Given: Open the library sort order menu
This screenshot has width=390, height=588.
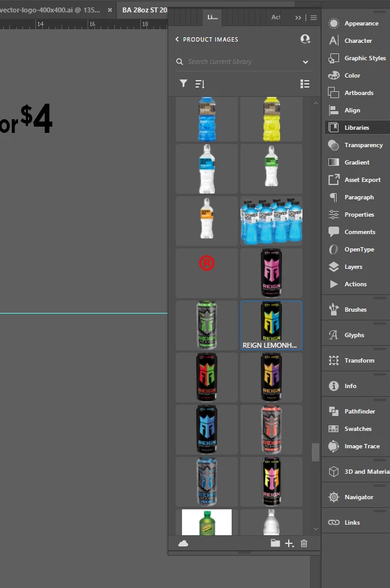Looking at the screenshot, I should coord(200,84).
